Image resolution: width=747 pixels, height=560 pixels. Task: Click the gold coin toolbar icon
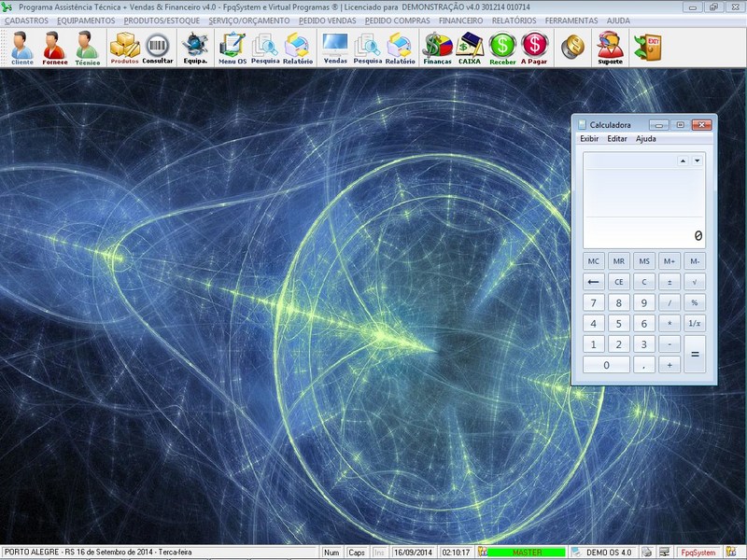[x=572, y=47]
